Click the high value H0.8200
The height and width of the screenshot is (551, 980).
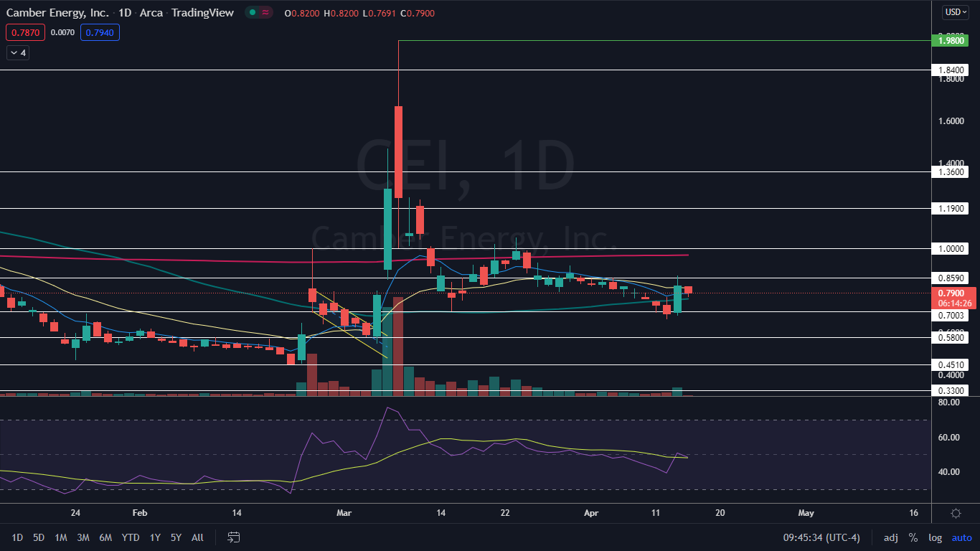(x=341, y=13)
